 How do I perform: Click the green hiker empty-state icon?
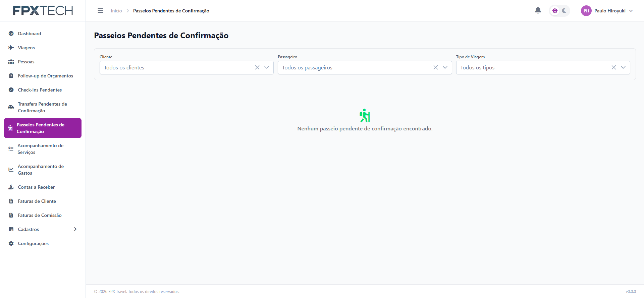tap(365, 116)
